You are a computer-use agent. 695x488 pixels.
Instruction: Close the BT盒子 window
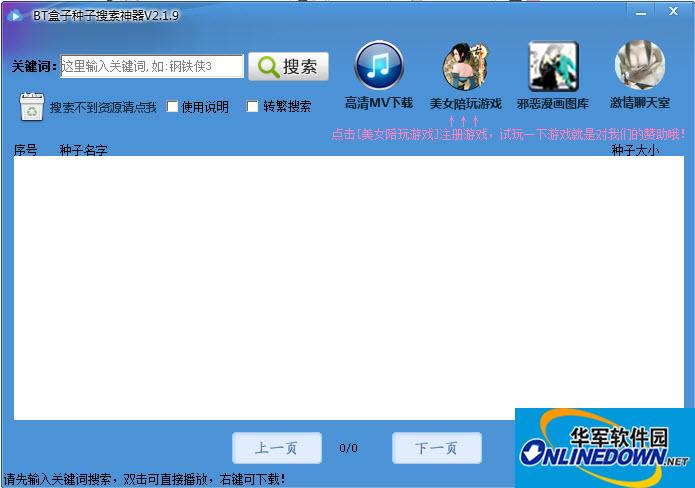674,12
